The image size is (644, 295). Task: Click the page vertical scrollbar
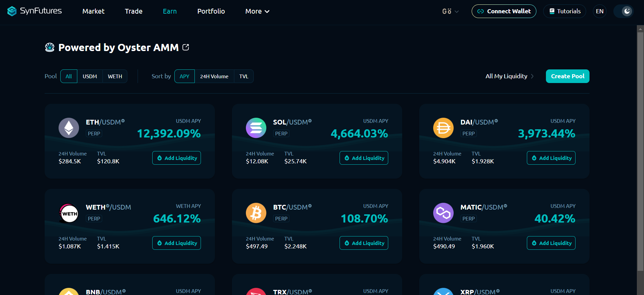[x=640, y=152]
